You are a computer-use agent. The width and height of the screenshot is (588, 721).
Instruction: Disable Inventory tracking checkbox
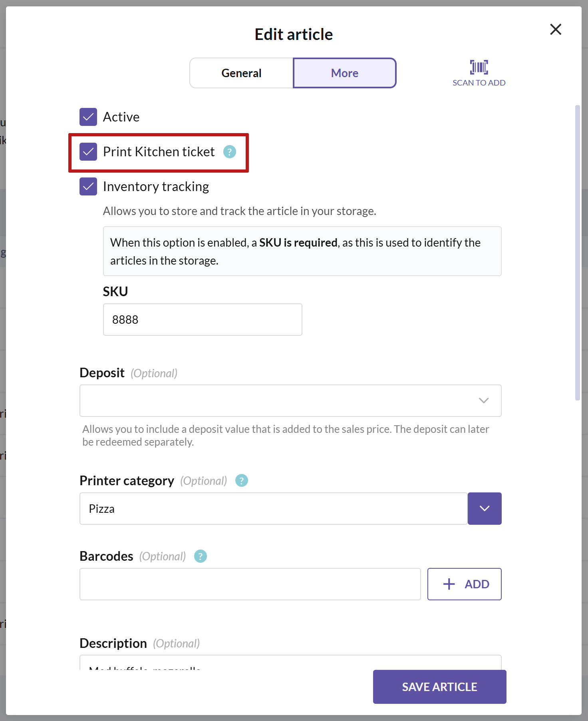(88, 187)
